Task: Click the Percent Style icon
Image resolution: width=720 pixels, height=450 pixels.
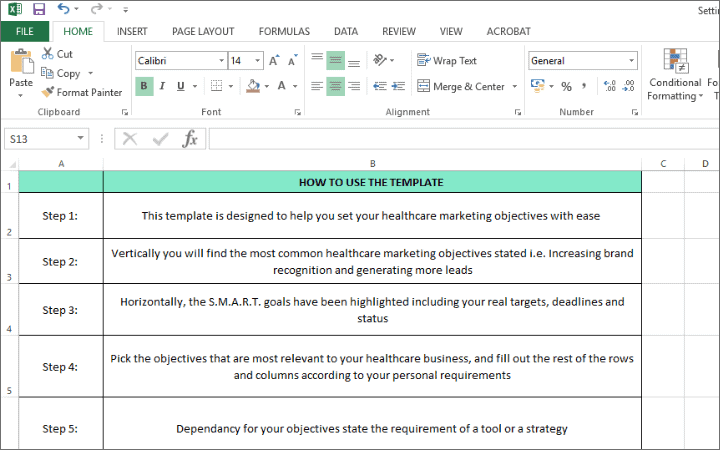Action: [566, 87]
